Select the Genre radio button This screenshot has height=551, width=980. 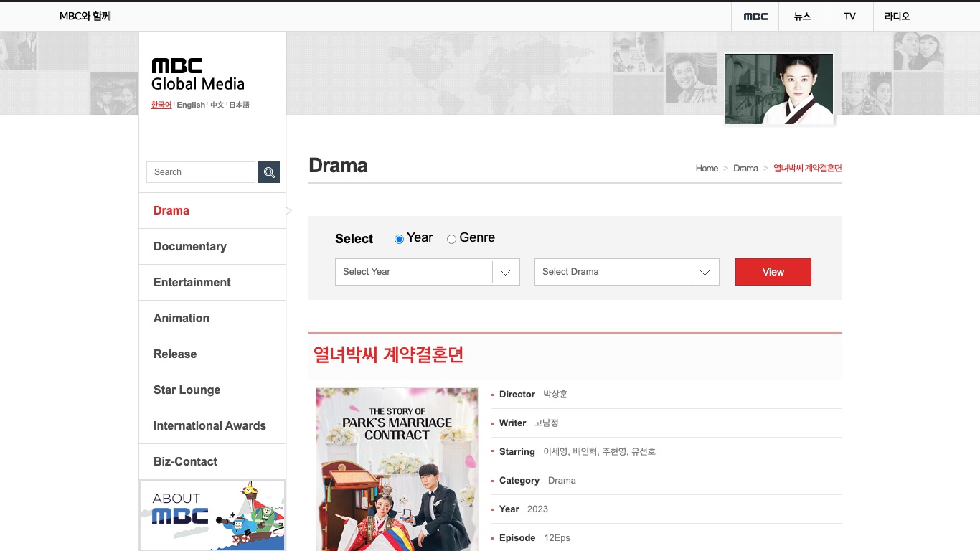[x=451, y=239]
